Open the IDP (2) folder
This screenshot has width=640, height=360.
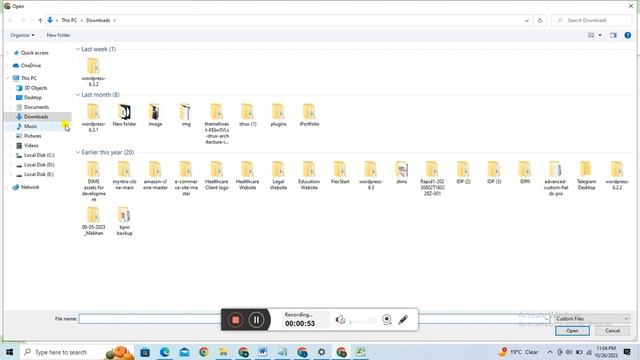463,172
